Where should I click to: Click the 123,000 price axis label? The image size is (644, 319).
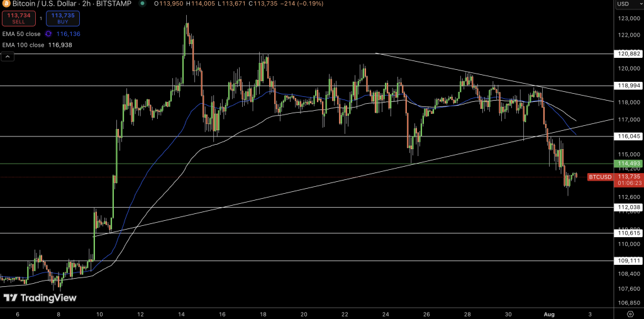[629, 18]
